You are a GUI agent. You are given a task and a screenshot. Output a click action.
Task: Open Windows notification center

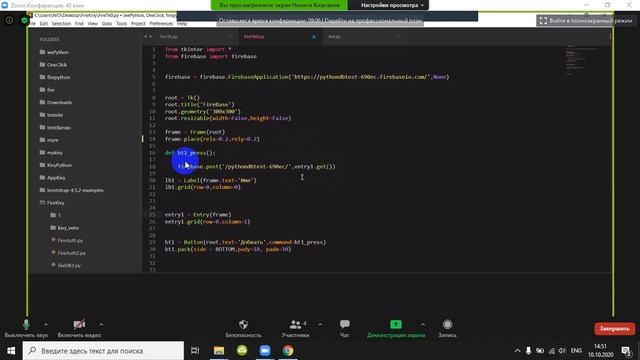pos(626,351)
